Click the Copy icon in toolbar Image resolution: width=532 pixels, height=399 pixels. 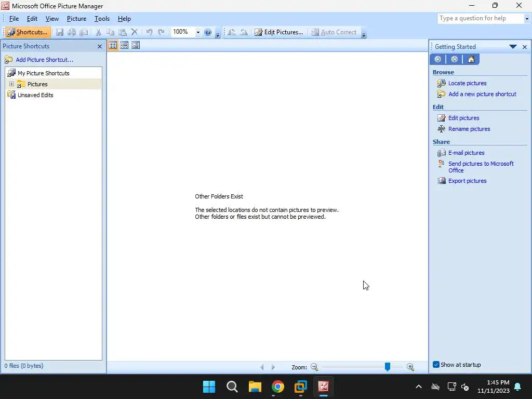110,32
